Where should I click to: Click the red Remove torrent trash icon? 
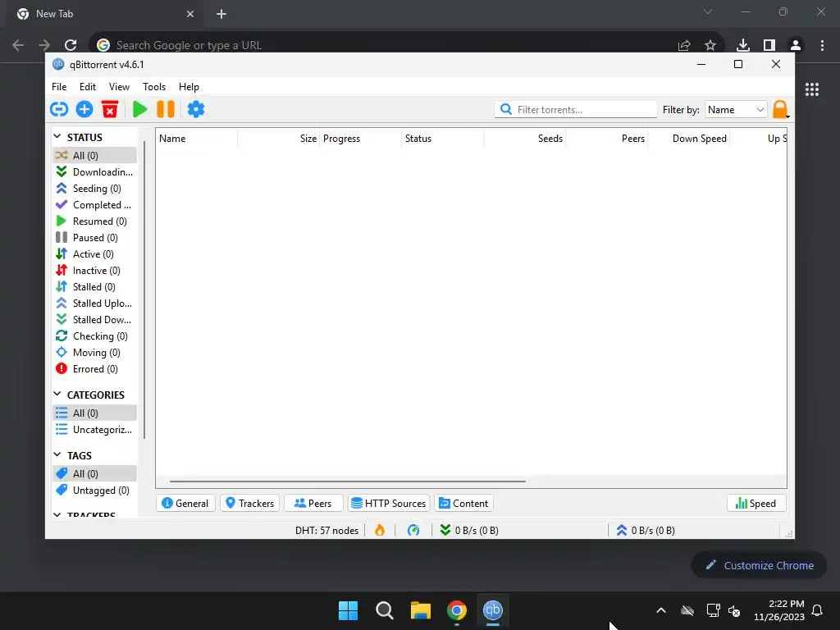[x=110, y=109]
